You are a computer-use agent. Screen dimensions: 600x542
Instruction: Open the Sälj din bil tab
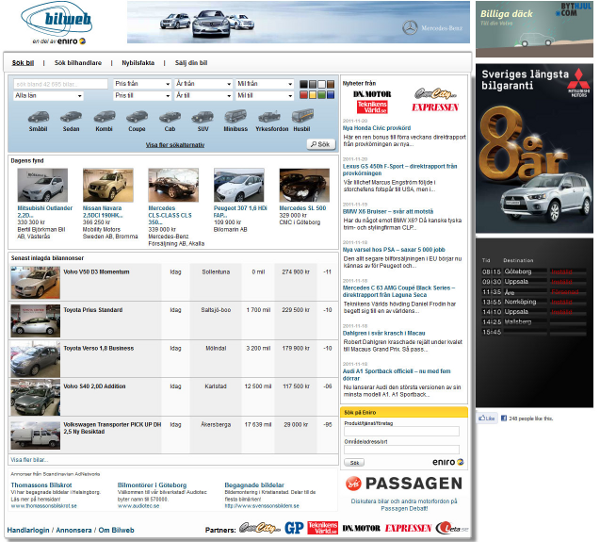point(191,63)
